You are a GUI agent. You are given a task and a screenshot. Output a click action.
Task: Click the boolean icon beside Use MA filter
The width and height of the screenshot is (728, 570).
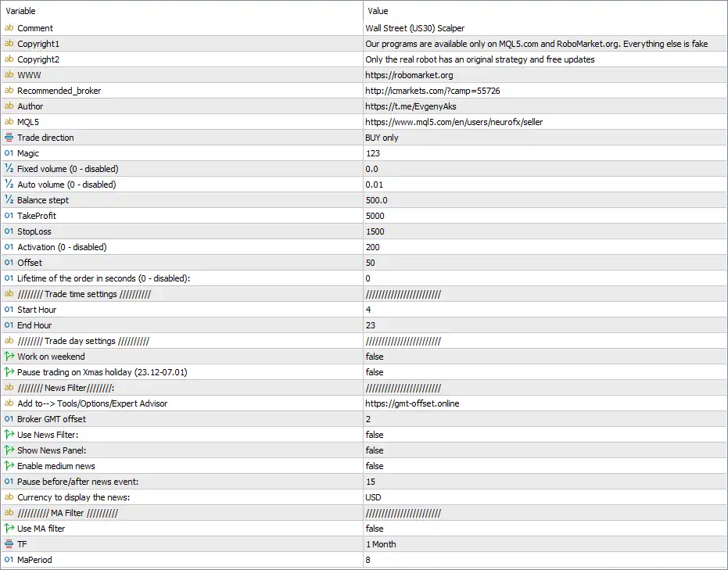pyautogui.click(x=9, y=529)
